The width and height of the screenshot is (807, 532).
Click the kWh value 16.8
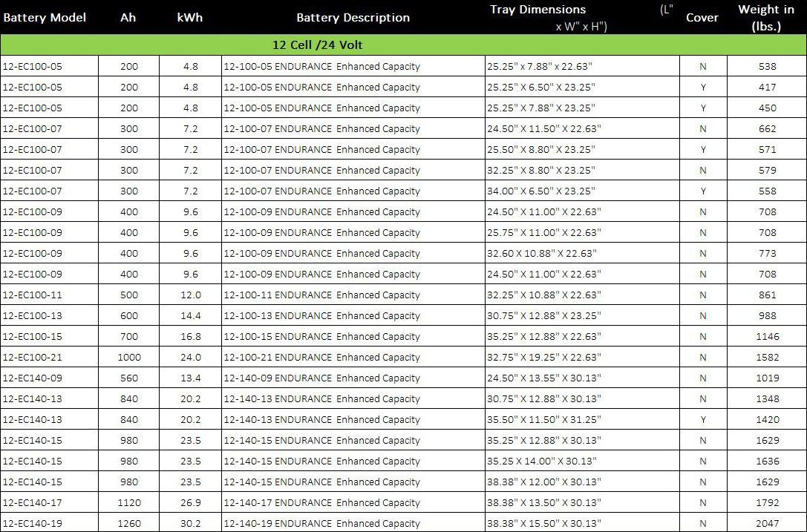tap(190, 336)
